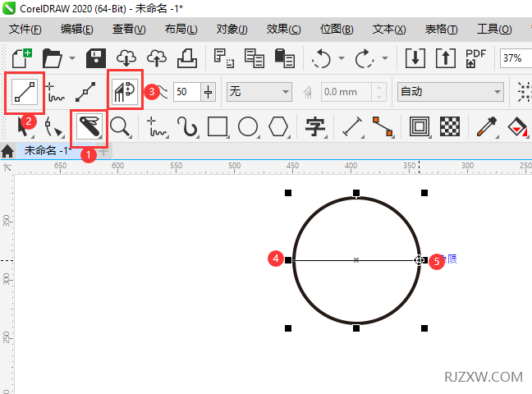Open the 工具(O) menu
This screenshot has width=532, height=394.
pos(494,30)
